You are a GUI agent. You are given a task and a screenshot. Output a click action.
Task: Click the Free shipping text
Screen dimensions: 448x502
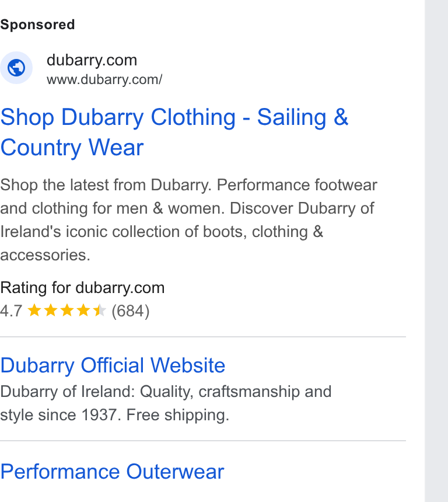(x=177, y=415)
